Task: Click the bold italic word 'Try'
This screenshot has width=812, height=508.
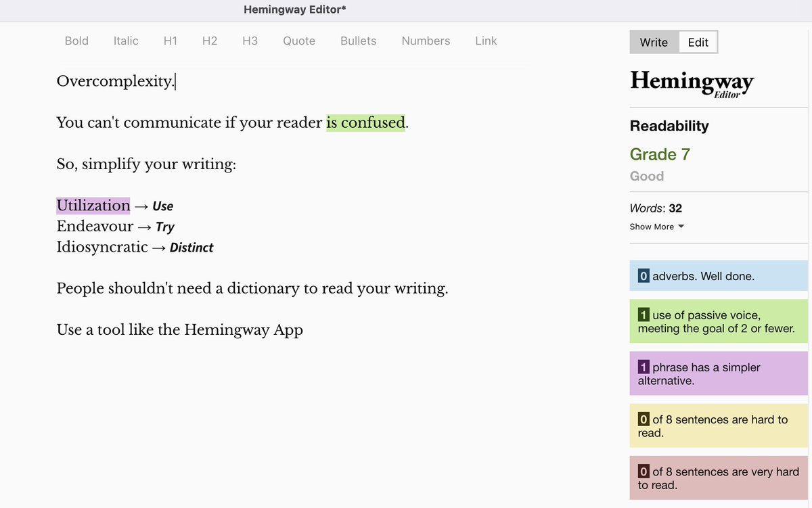Action: coord(165,227)
